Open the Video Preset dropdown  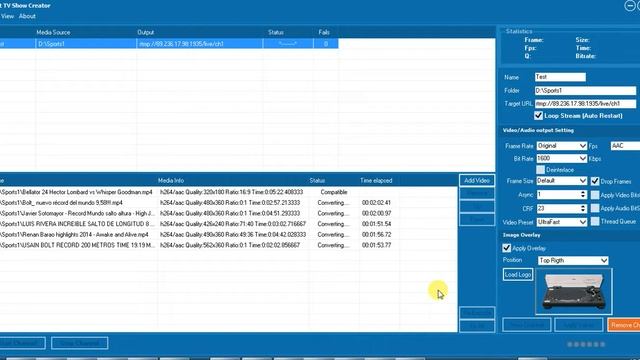[x=562, y=222]
